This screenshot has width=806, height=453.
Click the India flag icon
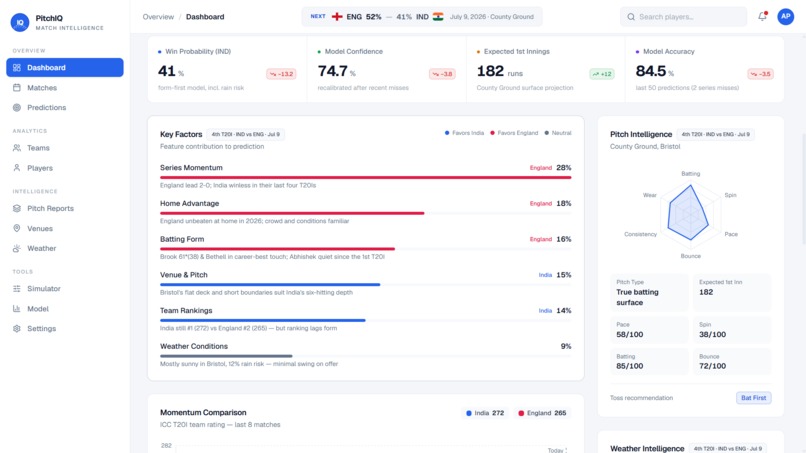pos(438,16)
